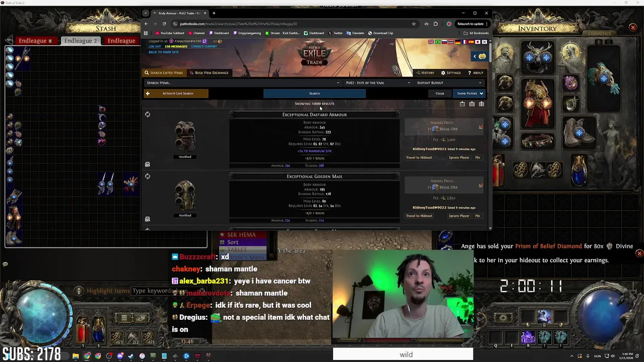Expand Show Filters

(469, 94)
